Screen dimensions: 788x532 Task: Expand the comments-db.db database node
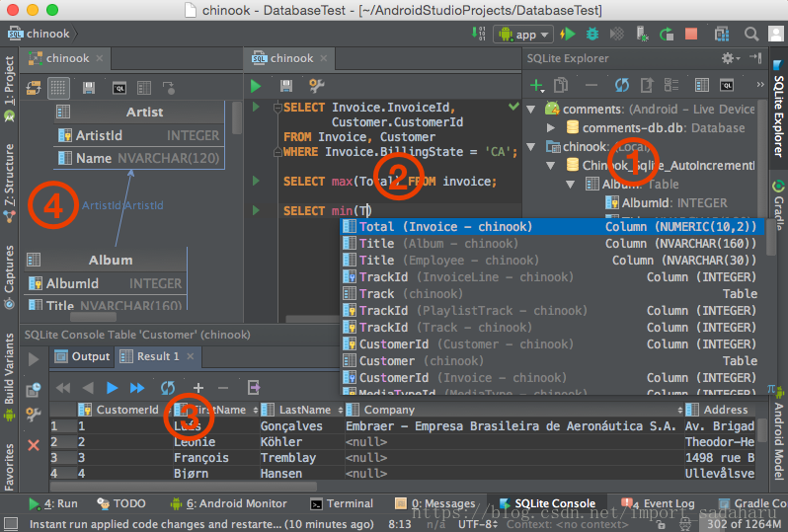coord(550,127)
